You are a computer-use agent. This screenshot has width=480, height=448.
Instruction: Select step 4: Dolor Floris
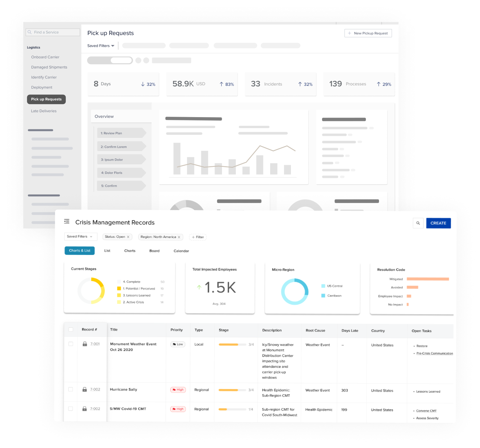pyautogui.click(x=121, y=173)
